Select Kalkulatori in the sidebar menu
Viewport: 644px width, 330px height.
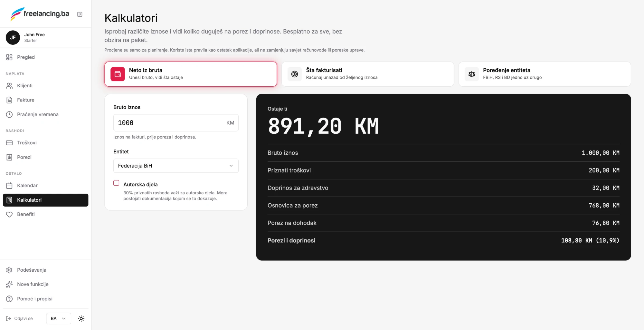pyautogui.click(x=45, y=200)
